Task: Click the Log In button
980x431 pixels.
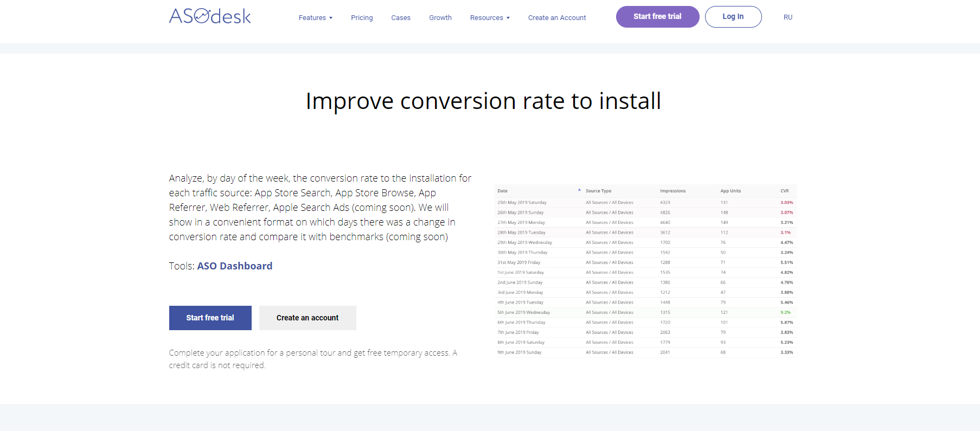Action: click(733, 17)
